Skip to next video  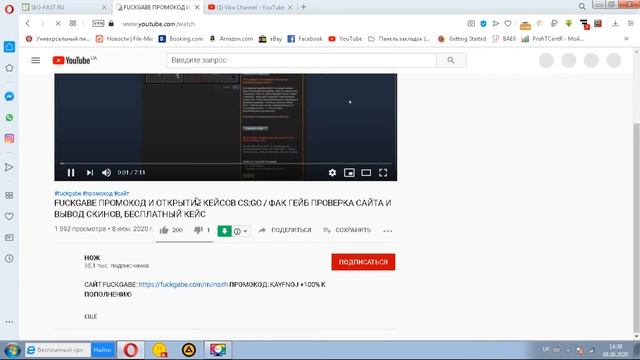(90, 173)
